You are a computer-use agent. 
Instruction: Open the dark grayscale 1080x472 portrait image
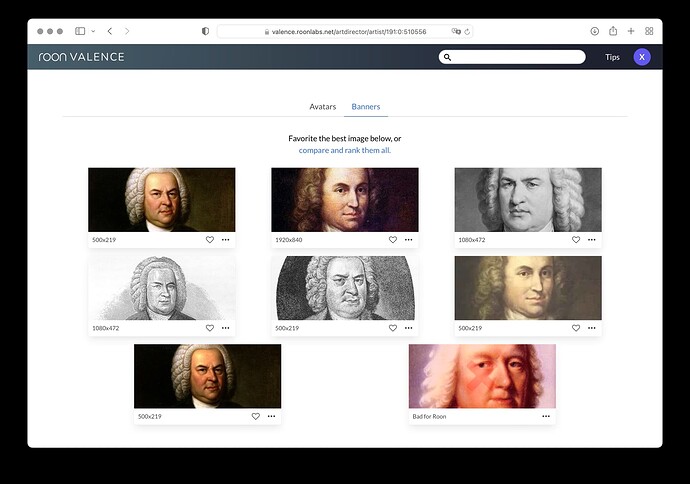pyautogui.click(x=528, y=200)
